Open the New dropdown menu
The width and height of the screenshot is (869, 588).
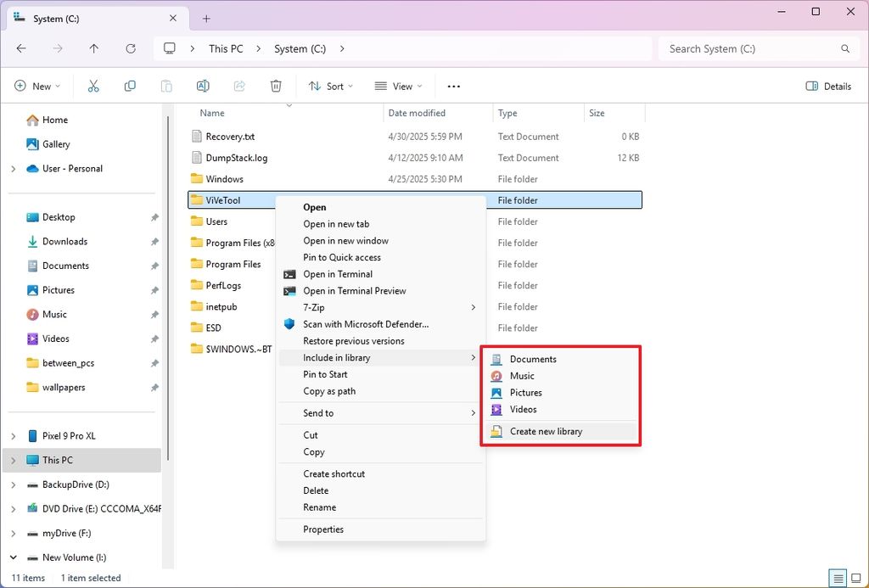pyautogui.click(x=37, y=86)
